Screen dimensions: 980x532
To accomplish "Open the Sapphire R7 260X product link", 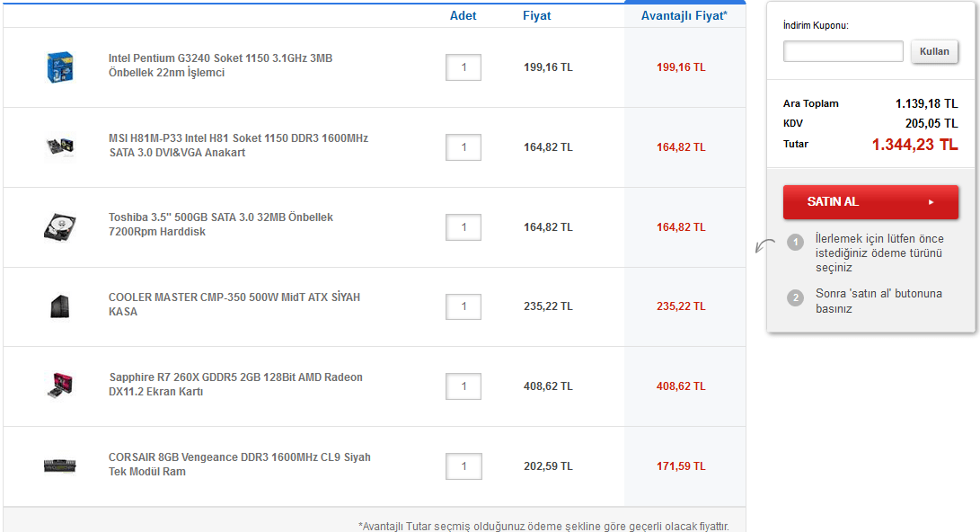I will coord(235,385).
